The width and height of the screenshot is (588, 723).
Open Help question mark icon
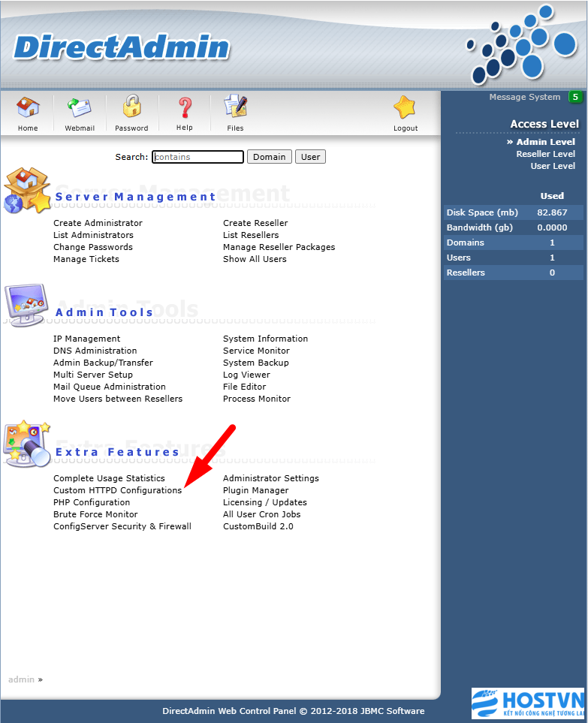[x=185, y=107]
